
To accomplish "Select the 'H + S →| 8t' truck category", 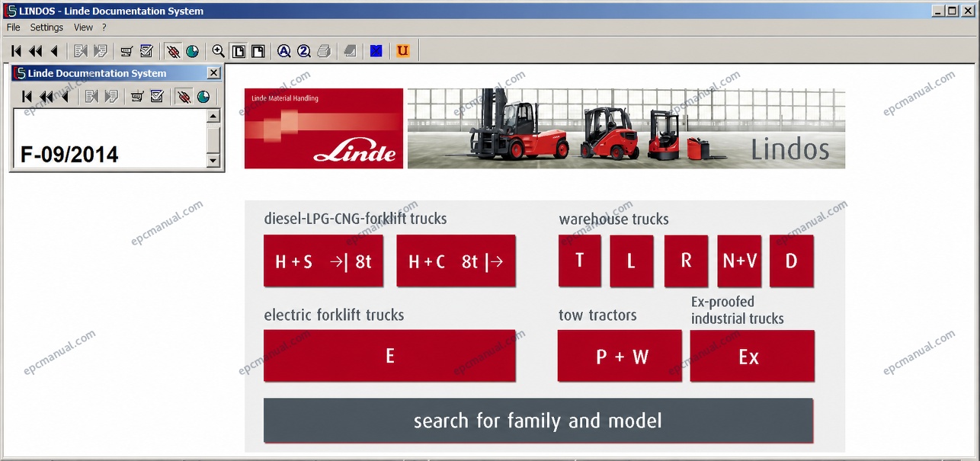I will coord(323,261).
